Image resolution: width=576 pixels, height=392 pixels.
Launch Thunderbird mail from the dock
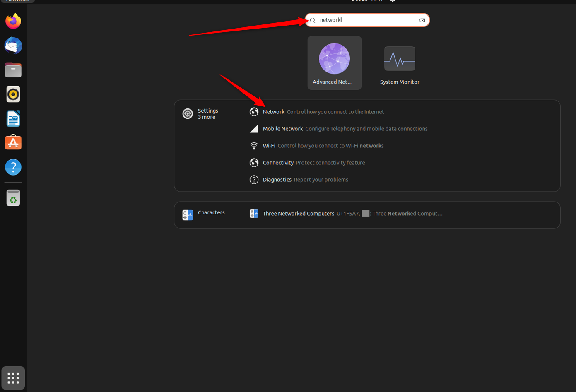pos(13,46)
